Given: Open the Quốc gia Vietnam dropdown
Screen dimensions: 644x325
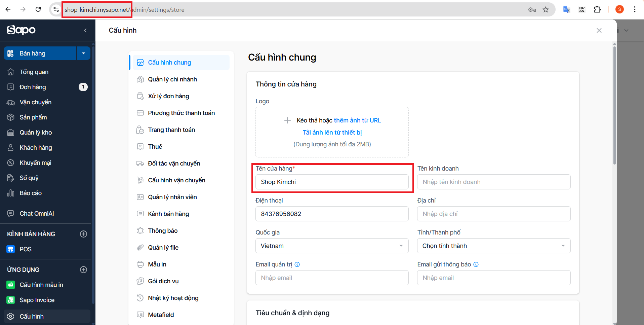Looking at the screenshot, I should [x=332, y=246].
